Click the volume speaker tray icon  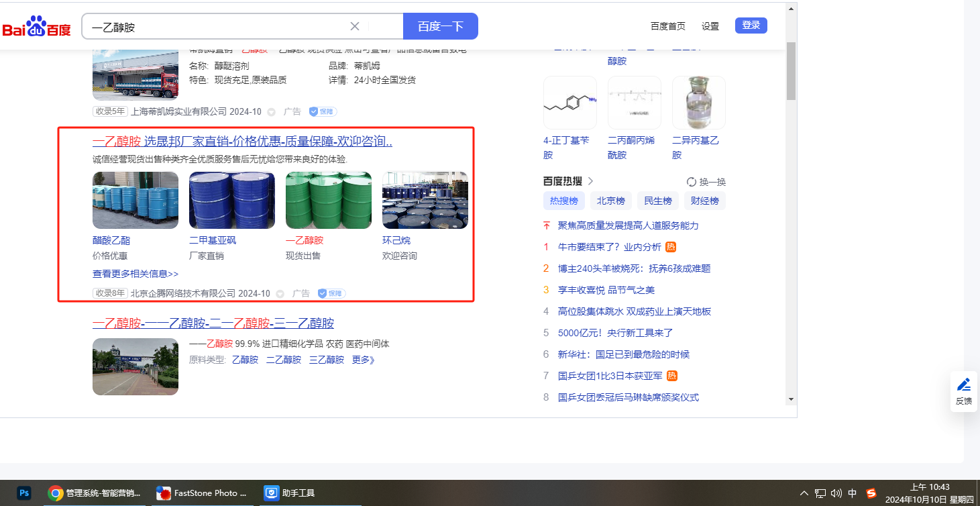[836, 493]
